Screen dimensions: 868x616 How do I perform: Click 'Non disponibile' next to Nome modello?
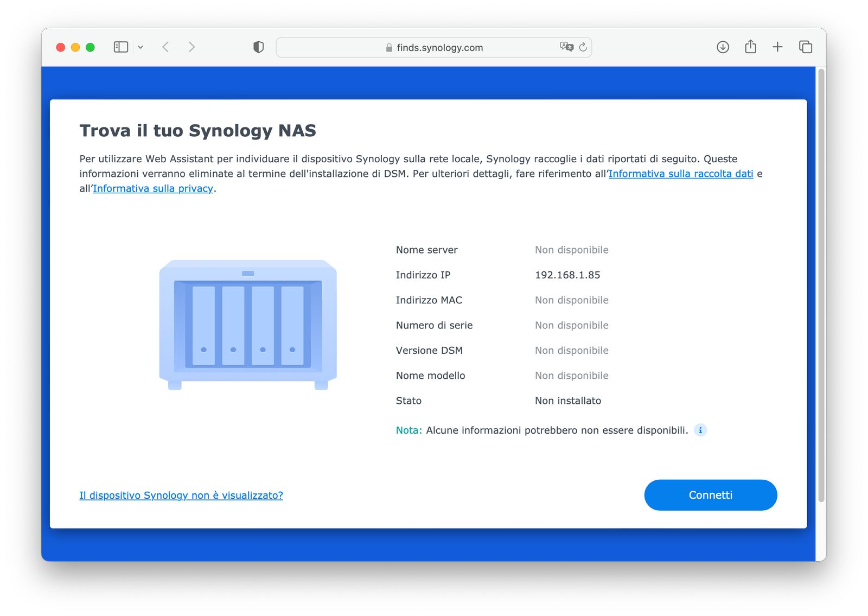572,376
